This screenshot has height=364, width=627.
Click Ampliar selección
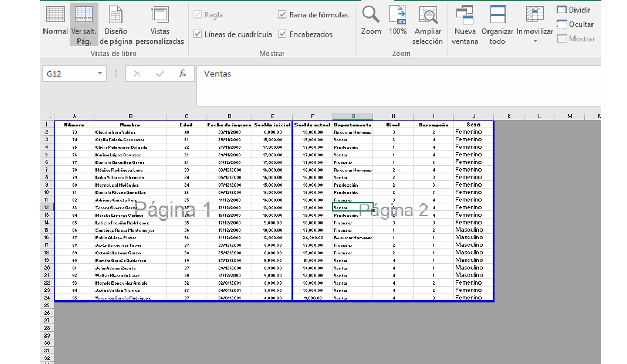428,25
